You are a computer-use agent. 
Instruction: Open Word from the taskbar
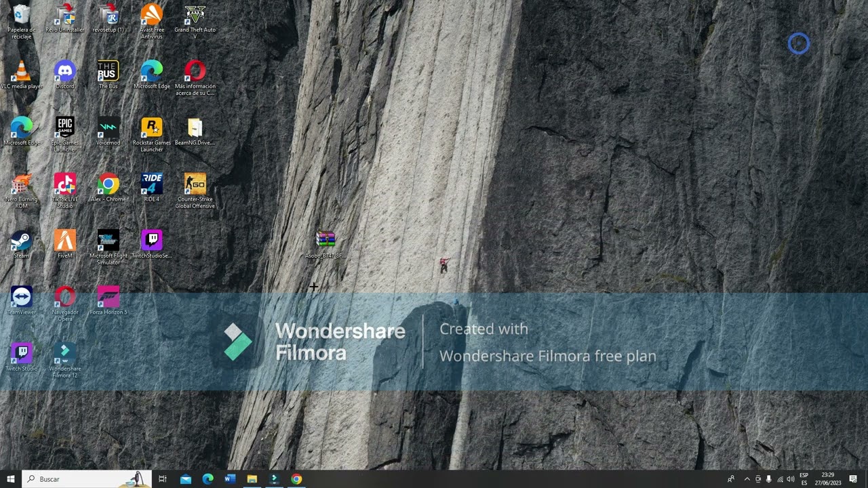tap(230, 479)
